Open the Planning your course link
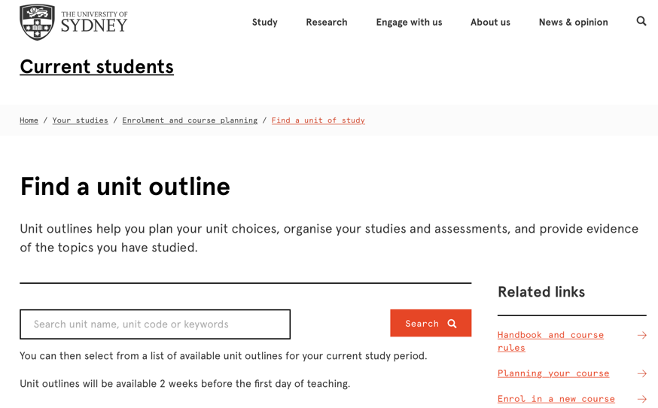 553,374
